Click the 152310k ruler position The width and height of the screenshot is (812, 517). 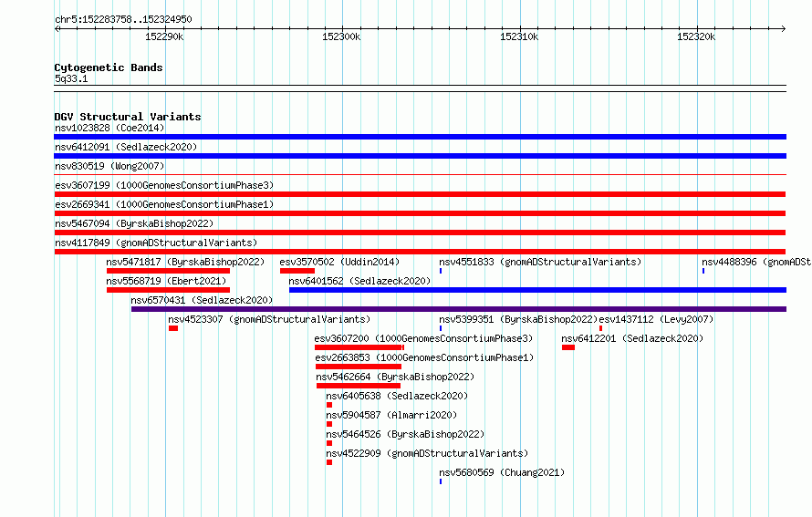click(519, 36)
